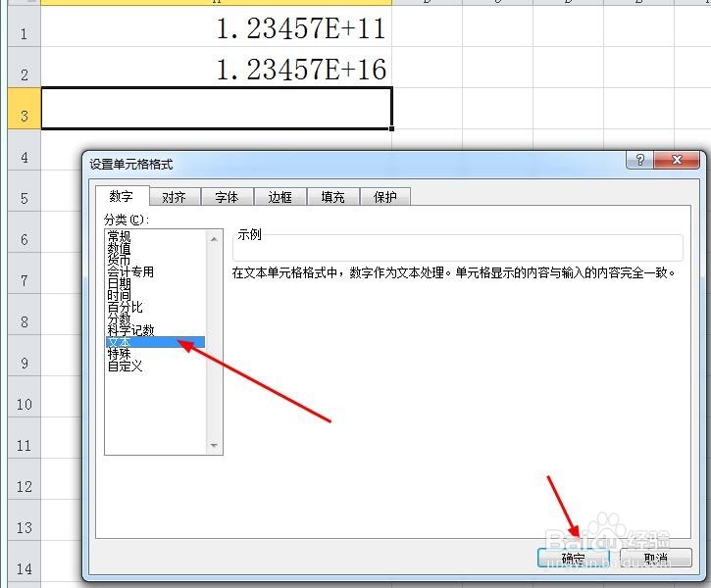Screen dimensions: 711x588
Task: Choose 日期 category
Action: point(155,283)
